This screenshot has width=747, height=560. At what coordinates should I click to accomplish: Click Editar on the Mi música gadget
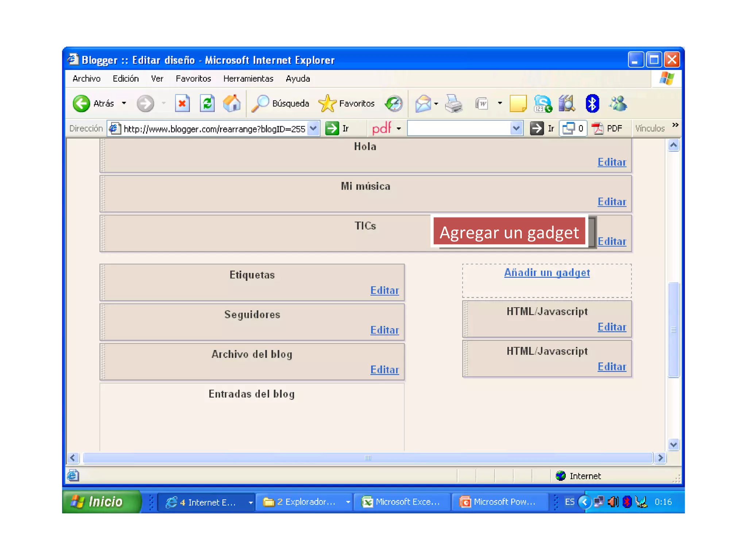(x=611, y=202)
